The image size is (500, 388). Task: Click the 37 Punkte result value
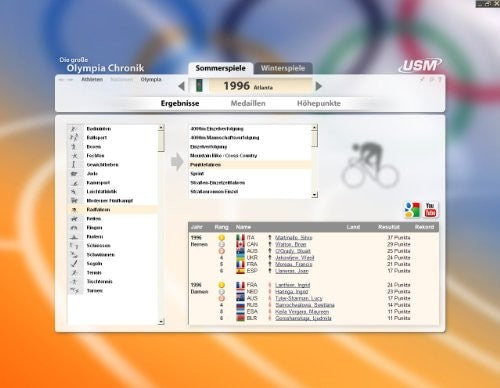click(399, 238)
